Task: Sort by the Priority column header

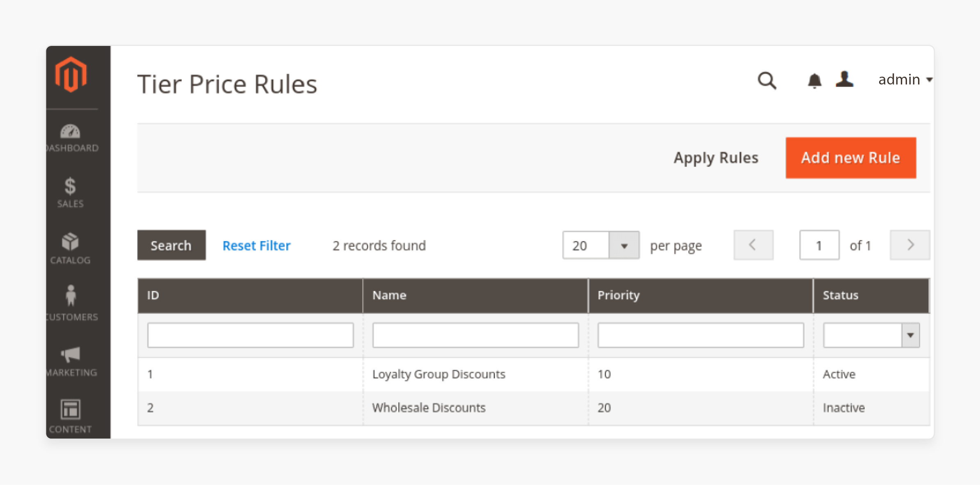Action: click(x=701, y=296)
